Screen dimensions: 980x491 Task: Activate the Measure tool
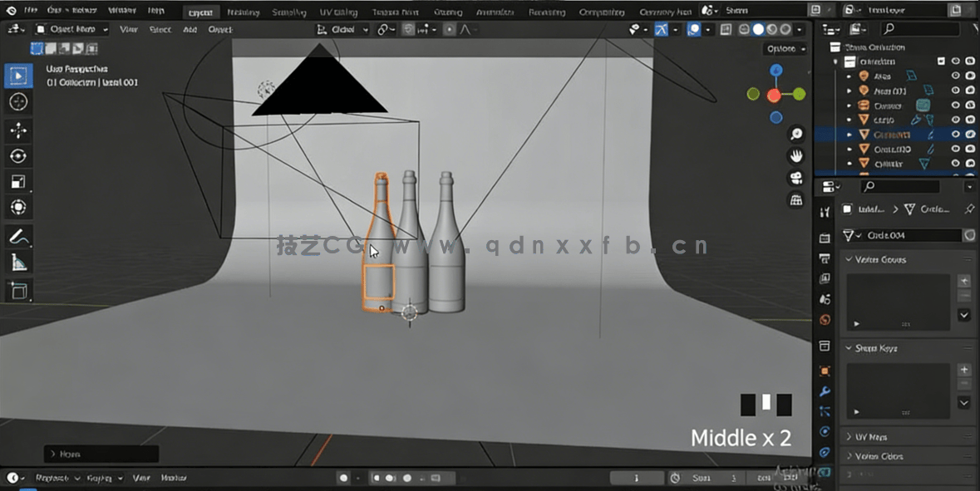[x=18, y=262]
